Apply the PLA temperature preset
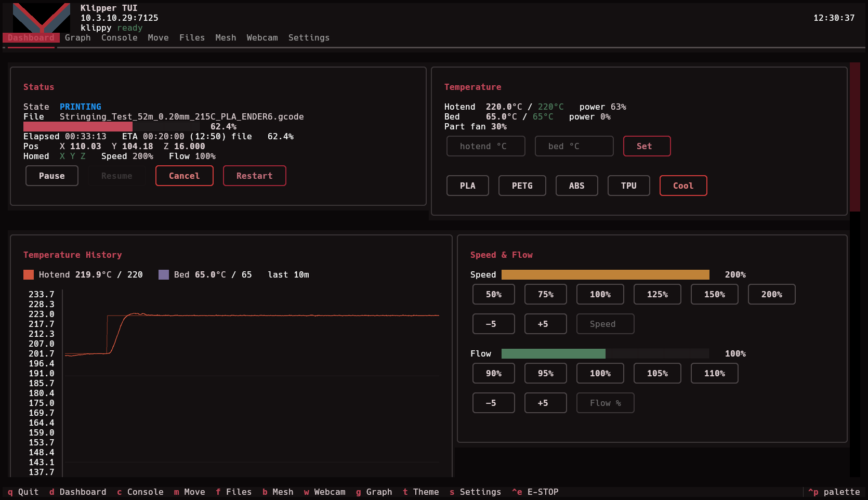 (468, 186)
